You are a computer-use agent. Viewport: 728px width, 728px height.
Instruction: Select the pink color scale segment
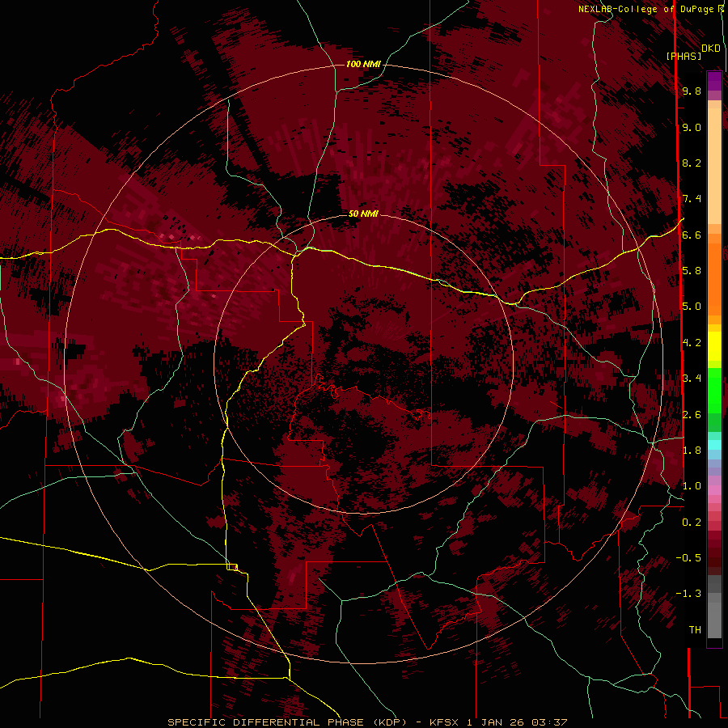coord(714,489)
